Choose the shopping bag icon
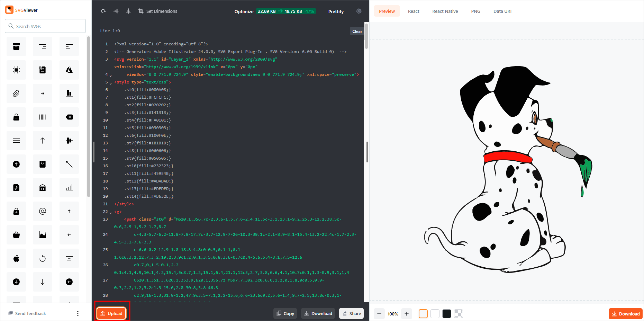This screenshot has width=644, height=321. click(x=43, y=164)
